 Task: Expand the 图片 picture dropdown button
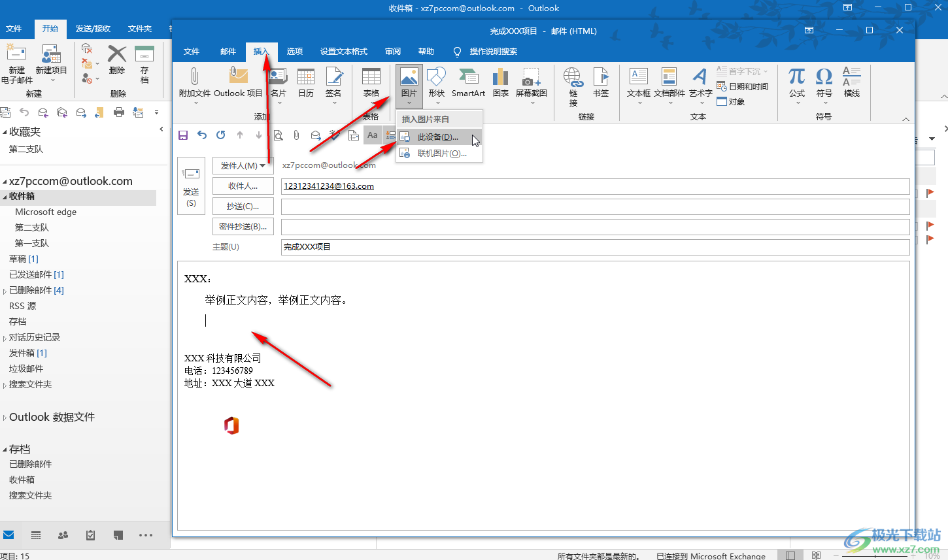tap(409, 101)
